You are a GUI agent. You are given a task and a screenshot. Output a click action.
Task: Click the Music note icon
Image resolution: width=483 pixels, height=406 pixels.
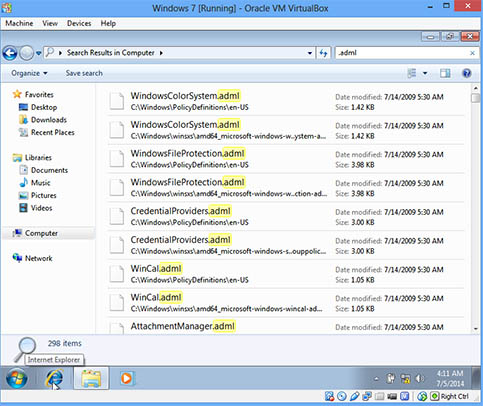[23, 183]
